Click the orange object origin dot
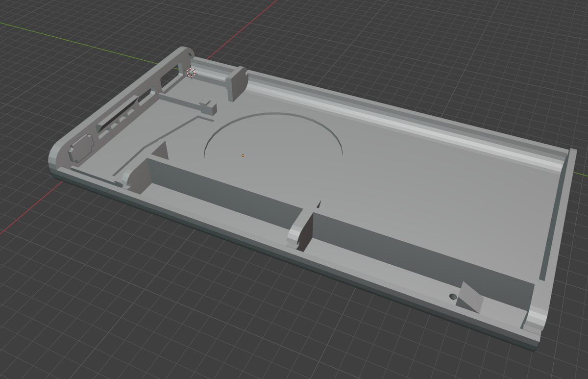This screenshot has height=379, width=588. 243,155
